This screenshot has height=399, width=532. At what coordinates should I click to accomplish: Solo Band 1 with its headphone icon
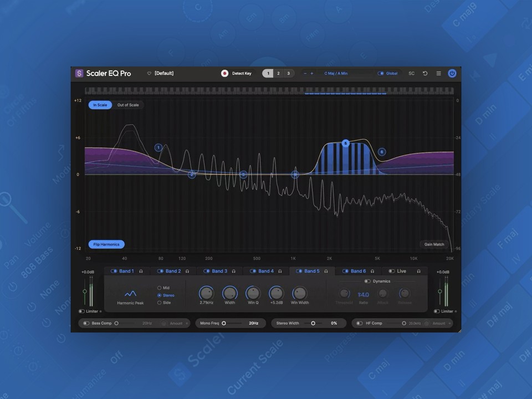(141, 271)
